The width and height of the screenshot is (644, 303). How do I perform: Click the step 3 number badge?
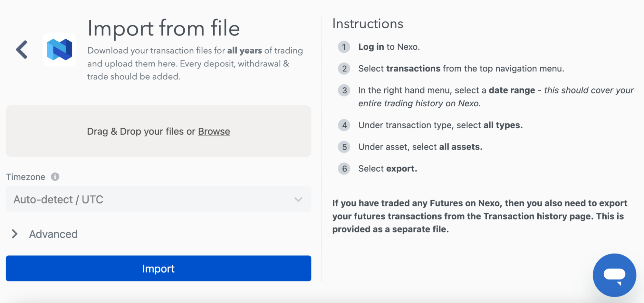[344, 90]
